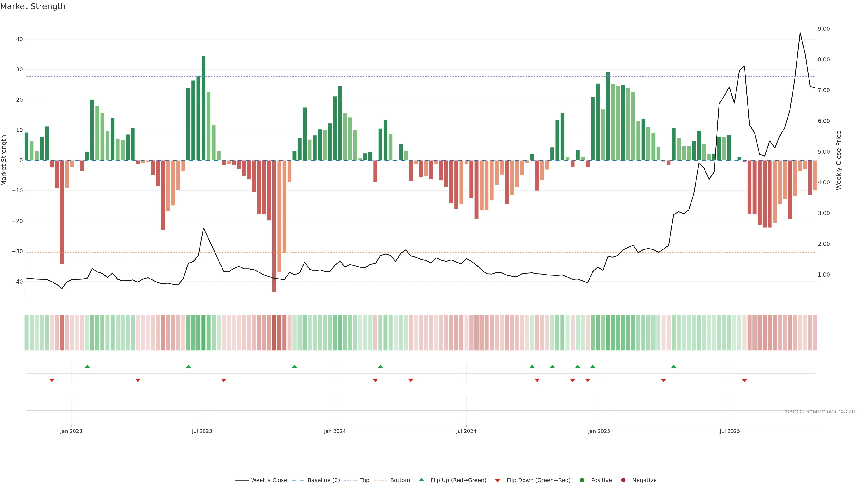
Task: Click the leftmost green flip-up triangle marker
Action: [x=87, y=366]
